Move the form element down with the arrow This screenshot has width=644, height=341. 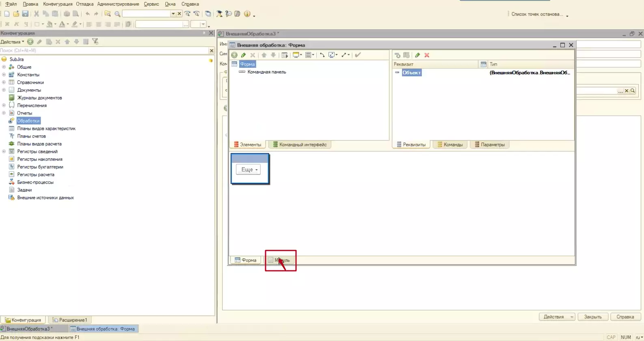click(x=273, y=55)
